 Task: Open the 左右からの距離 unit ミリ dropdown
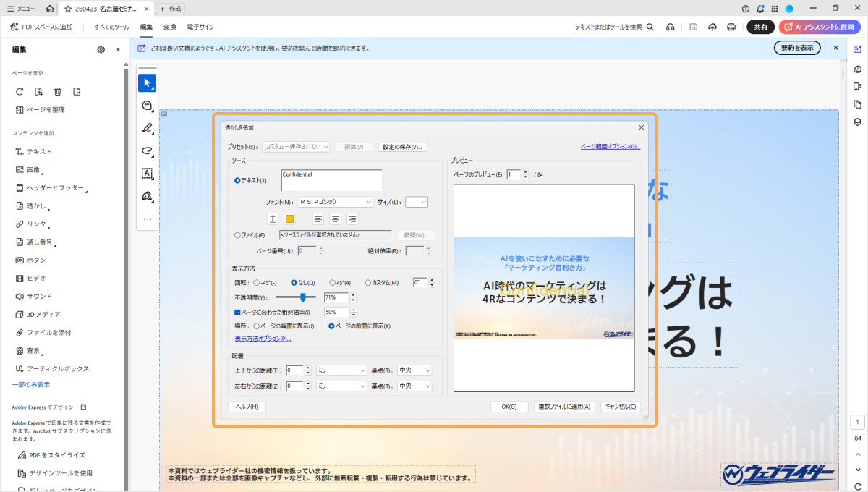tap(341, 386)
